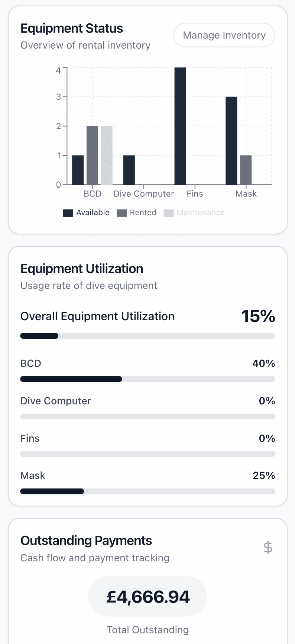
Task: Select the BCD maintenance bar in the chart
Action: tap(107, 155)
